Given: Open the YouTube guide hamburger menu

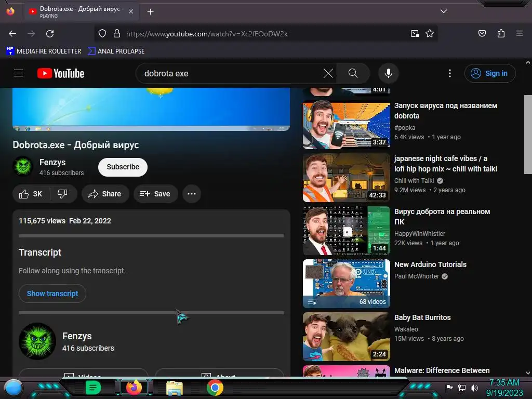Looking at the screenshot, I should click(19, 73).
